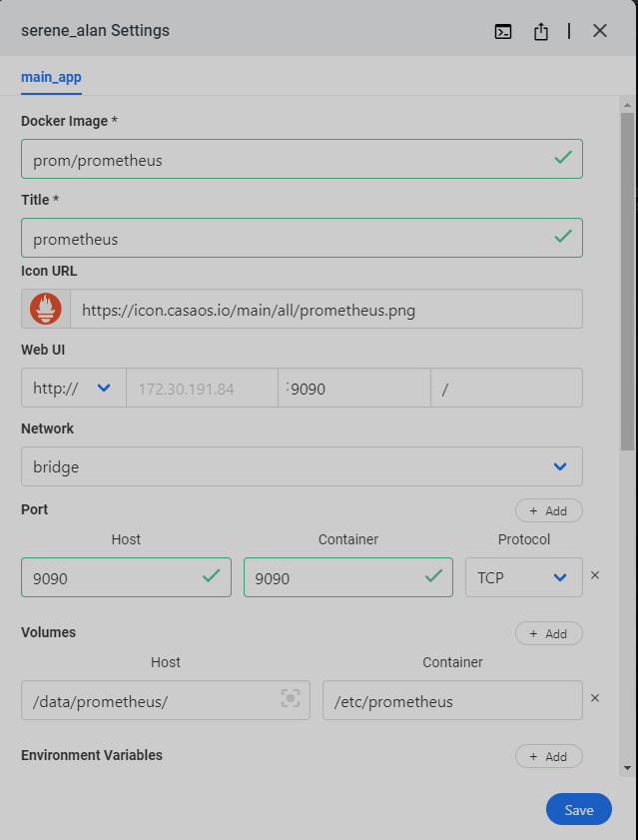This screenshot has height=840, width=638.
Task: Click the Web UI port 9090 field
Action: click(354, 389)
